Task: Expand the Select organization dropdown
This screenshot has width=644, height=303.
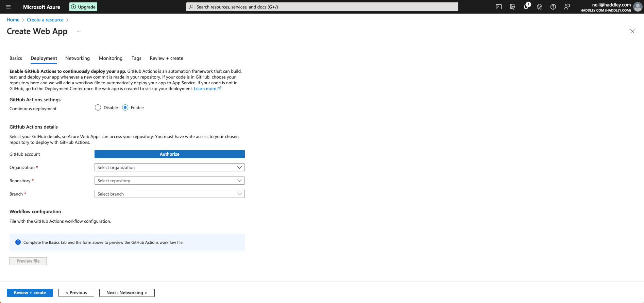Action: tap(170, 167)
